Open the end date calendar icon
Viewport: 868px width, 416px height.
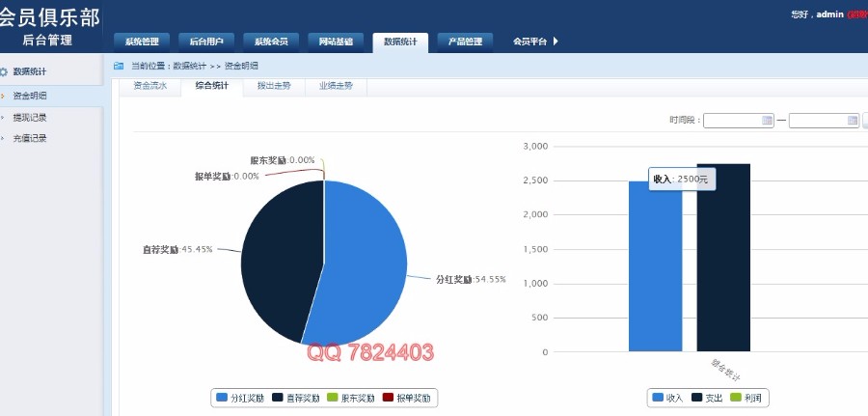[853, 121]
